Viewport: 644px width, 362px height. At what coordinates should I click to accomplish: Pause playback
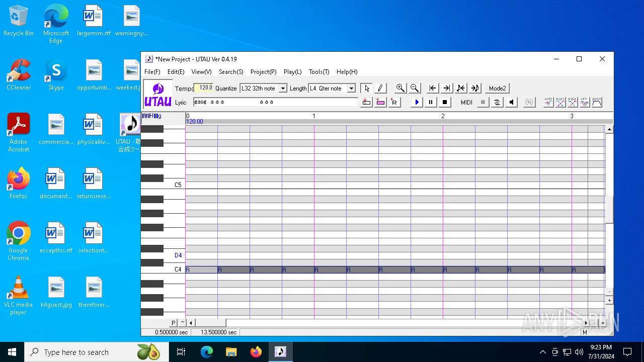(431, 102)
